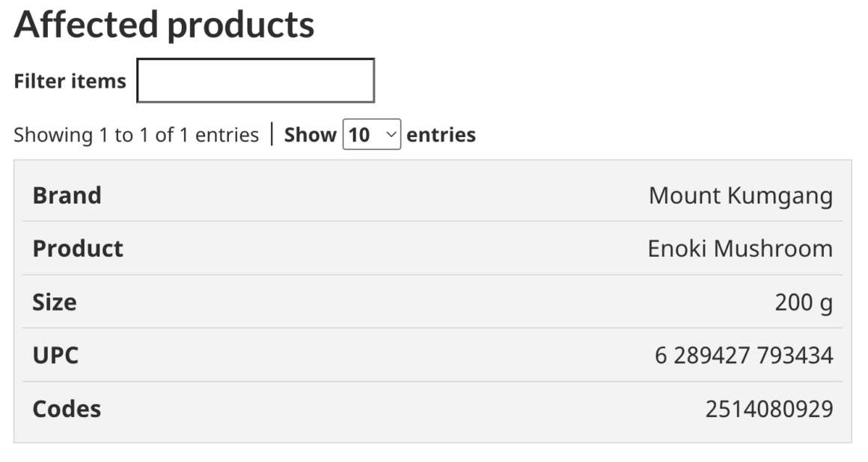Select the Size row header

(55, 302)
